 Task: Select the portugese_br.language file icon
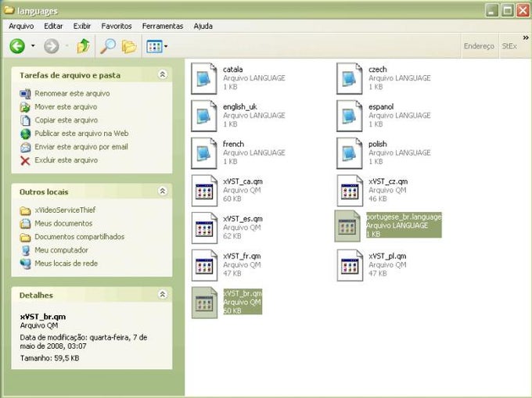click(347, 226)
